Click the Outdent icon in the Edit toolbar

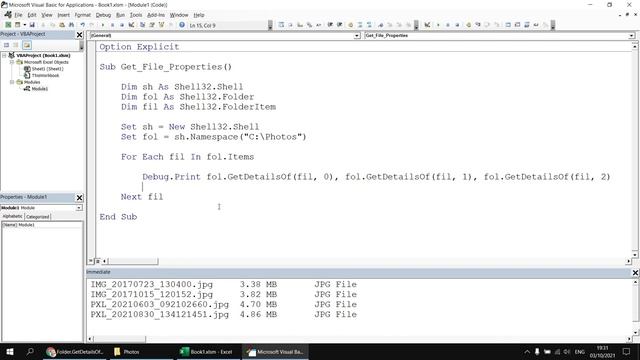pyautogui.click(x=339, y=25)
